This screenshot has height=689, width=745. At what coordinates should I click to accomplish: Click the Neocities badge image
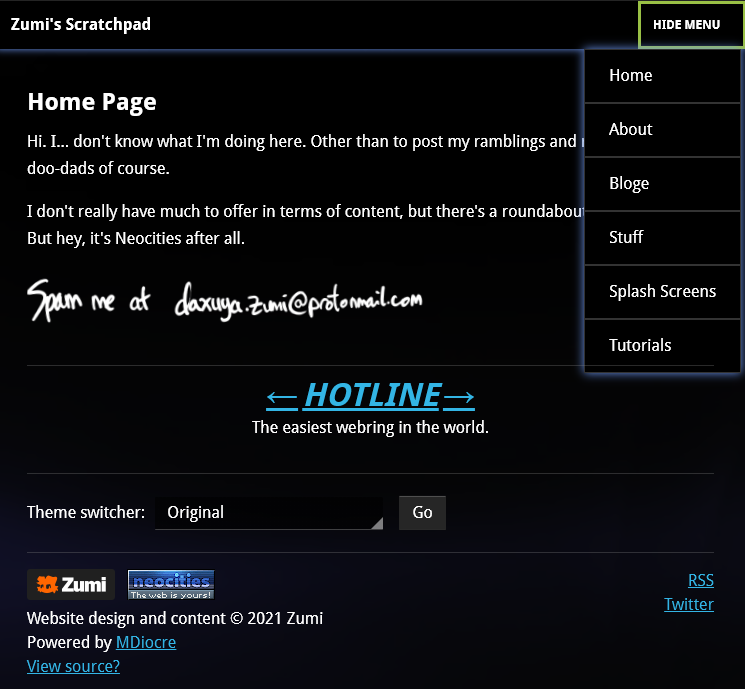[171, 584]
